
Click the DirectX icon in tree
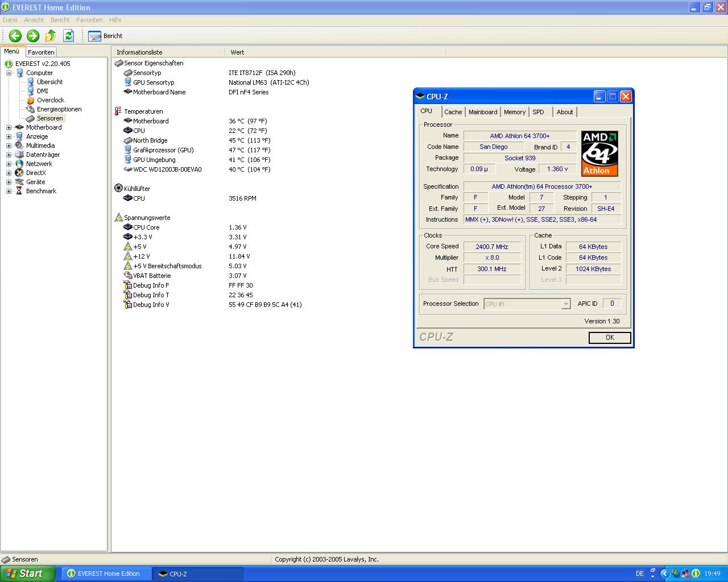19,173
